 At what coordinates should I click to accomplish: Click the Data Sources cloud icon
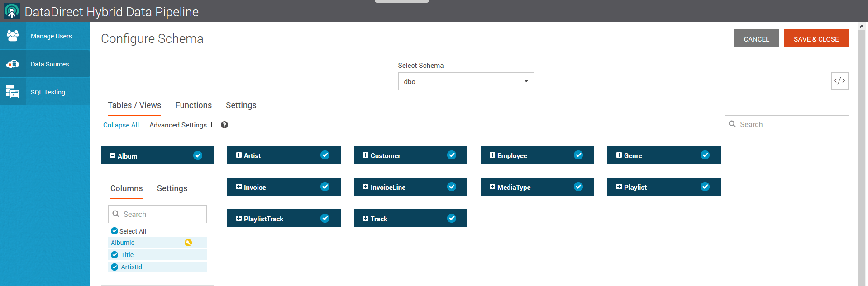pos(13,64)
